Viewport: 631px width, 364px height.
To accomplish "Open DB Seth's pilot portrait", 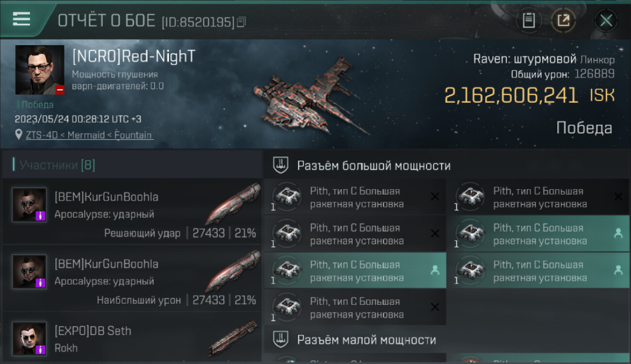I will tap(30, 338).
